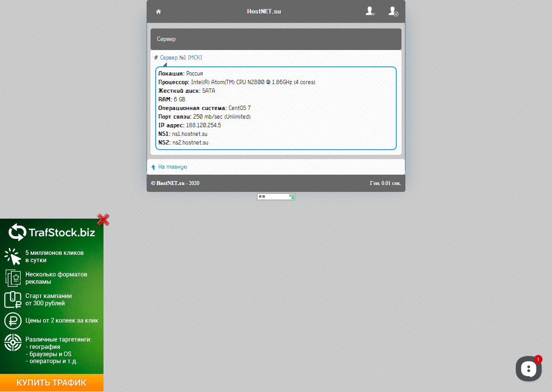The width and height of the screenshot is (552, 392).
Task: Click the visitor counter badge below footer
Action: pyautogui.click(x=276, y=197)
